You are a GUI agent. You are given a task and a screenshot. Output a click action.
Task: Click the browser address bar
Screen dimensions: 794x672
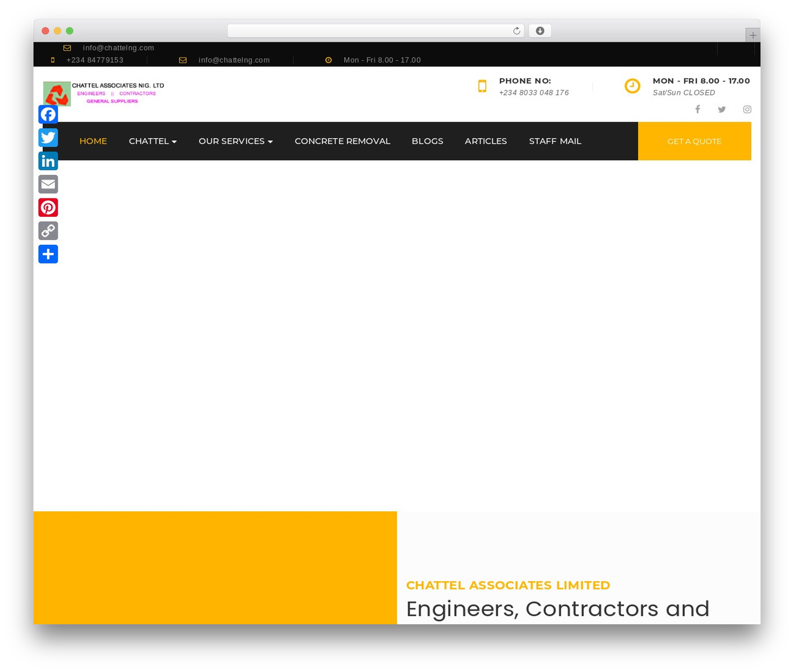coord(375,31)
